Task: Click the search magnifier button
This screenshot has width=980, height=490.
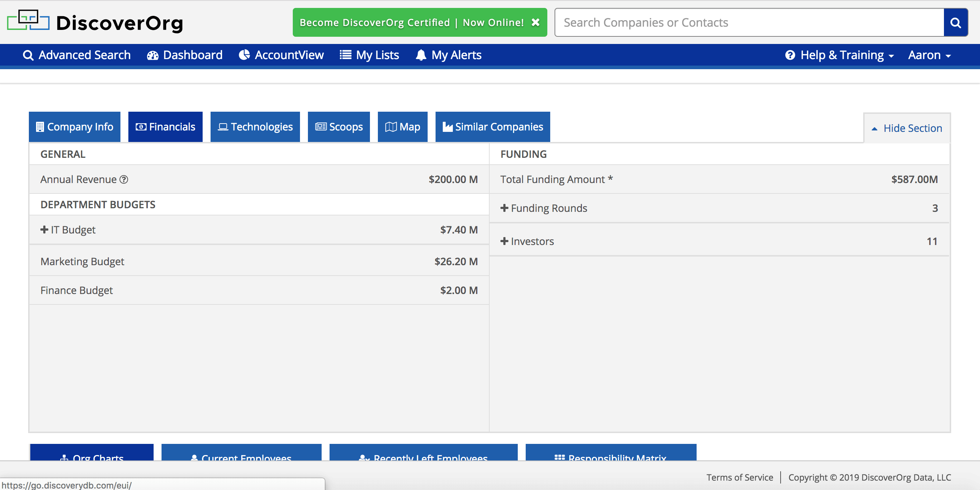Action: click(x=955, y=23)
